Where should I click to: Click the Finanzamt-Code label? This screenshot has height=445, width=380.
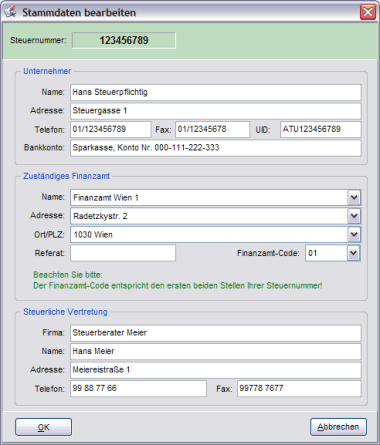268,253
